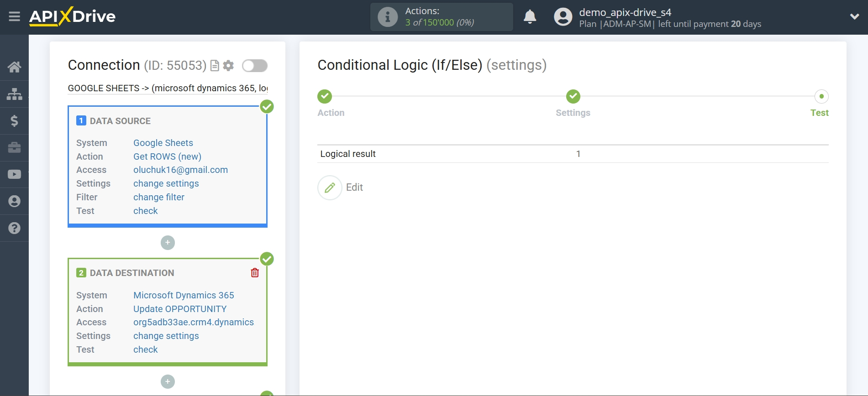
Task: Click change settings in Data Source
Action: pos(166,183)
